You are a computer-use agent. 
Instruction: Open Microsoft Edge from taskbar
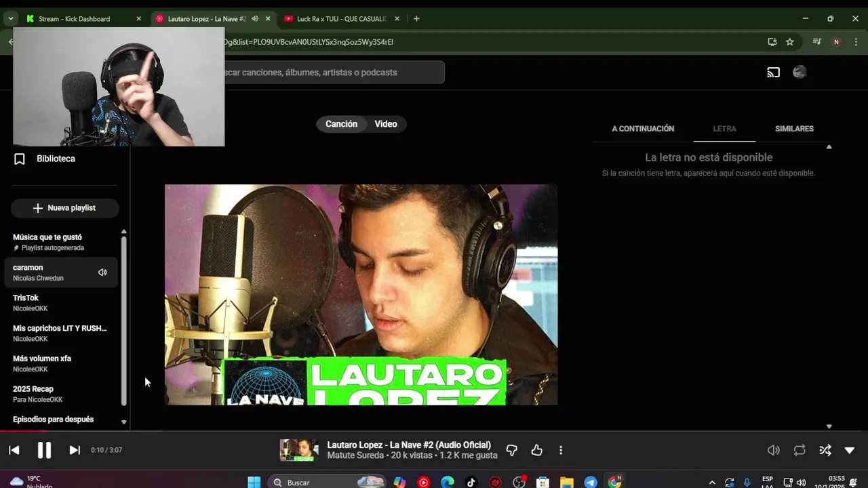point(448,483)
